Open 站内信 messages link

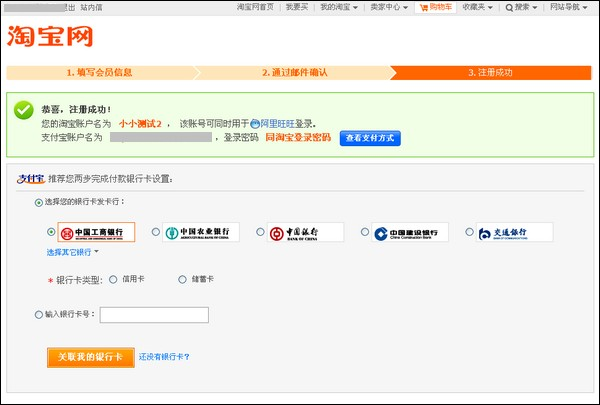(91, 7)
